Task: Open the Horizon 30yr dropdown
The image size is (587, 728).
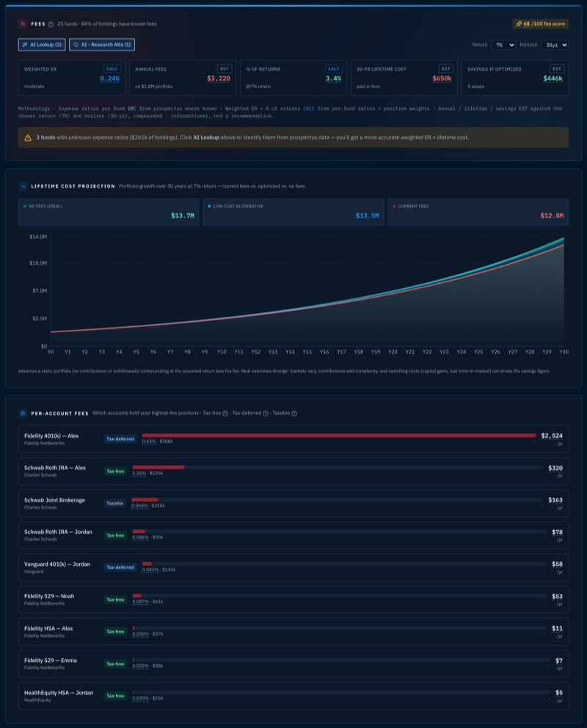Action: coord(555,45)
